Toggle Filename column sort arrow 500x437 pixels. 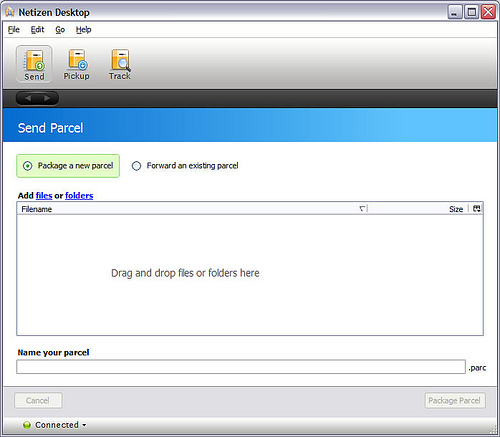click(x=362, y=209)
